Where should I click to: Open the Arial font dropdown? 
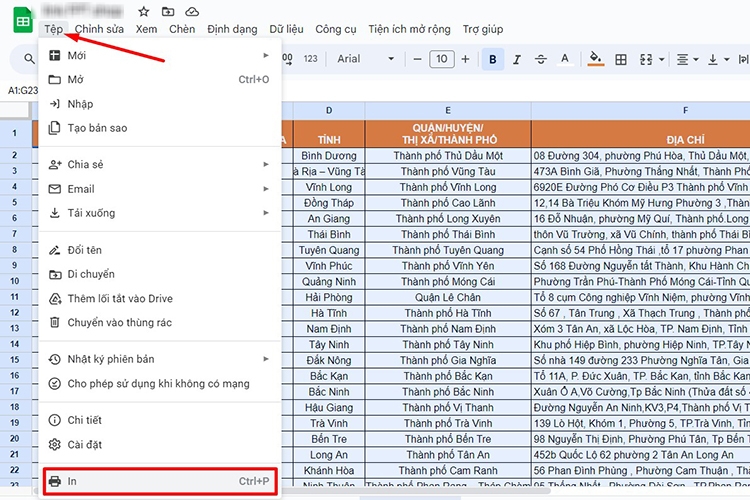[x=365, y=59]
